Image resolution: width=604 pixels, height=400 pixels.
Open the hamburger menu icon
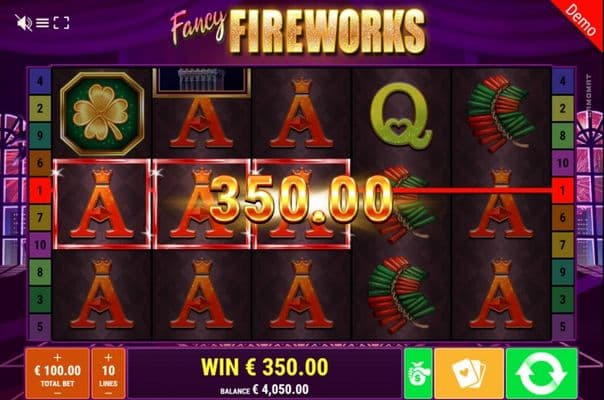coord(42,23)
